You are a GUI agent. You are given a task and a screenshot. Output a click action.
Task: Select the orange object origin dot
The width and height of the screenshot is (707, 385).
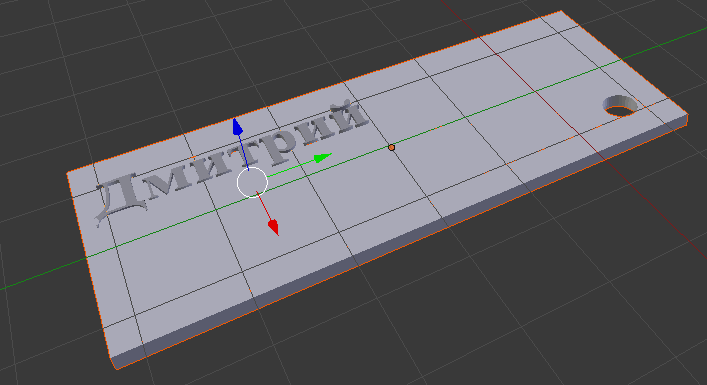(391, 147)
